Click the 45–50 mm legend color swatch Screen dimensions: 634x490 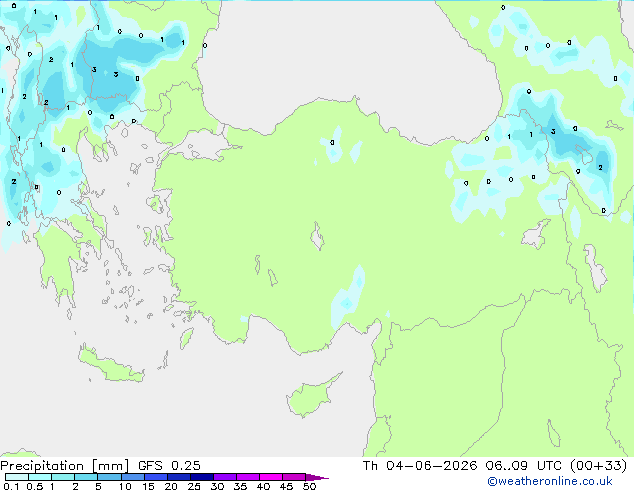click(x=294, y=477)
